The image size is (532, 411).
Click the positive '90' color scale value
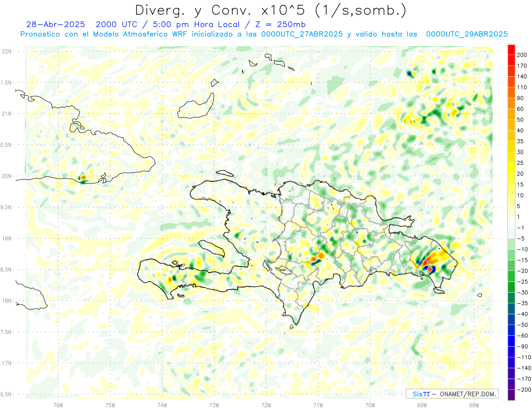click(x=520, y=98)
